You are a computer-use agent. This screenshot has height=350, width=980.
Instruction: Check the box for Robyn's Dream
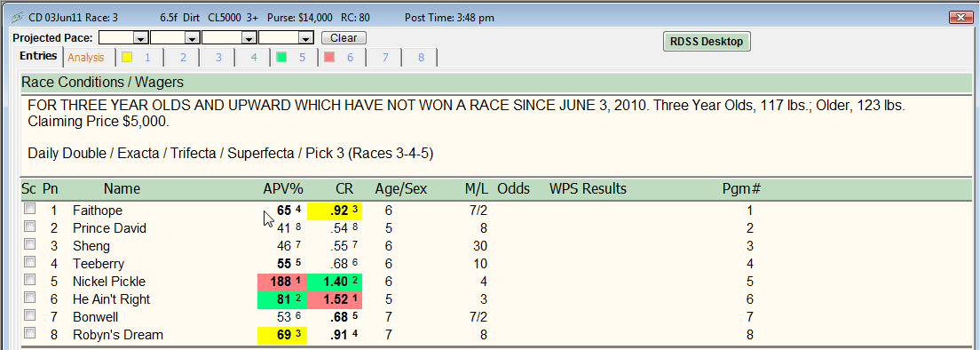29,333
